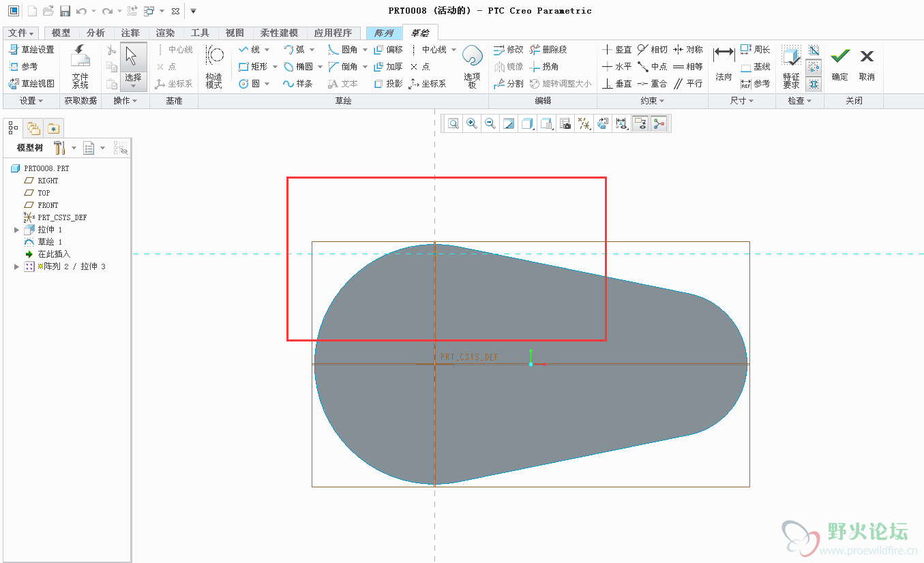Viewport: 924px width, 563px height.
Task: Apply the Symmetric (对称) constraint
Action: 688,50
